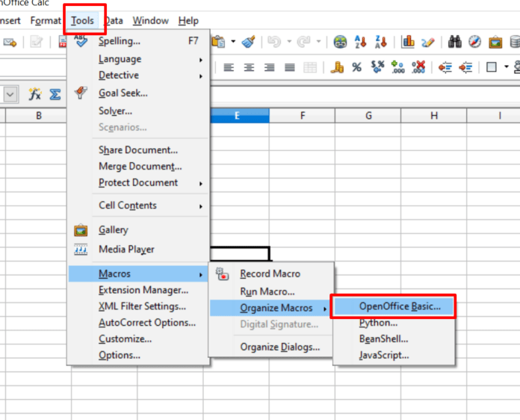Center text horizontally
The height and width of the screenshot is (420, 520).
pyautogui.click(x=249, y=68)
